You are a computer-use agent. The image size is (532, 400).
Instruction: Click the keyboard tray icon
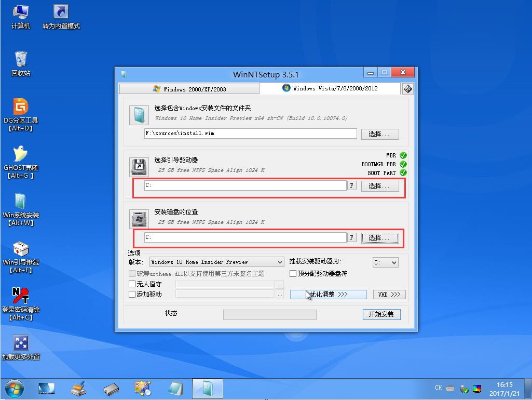click(450, 388)
